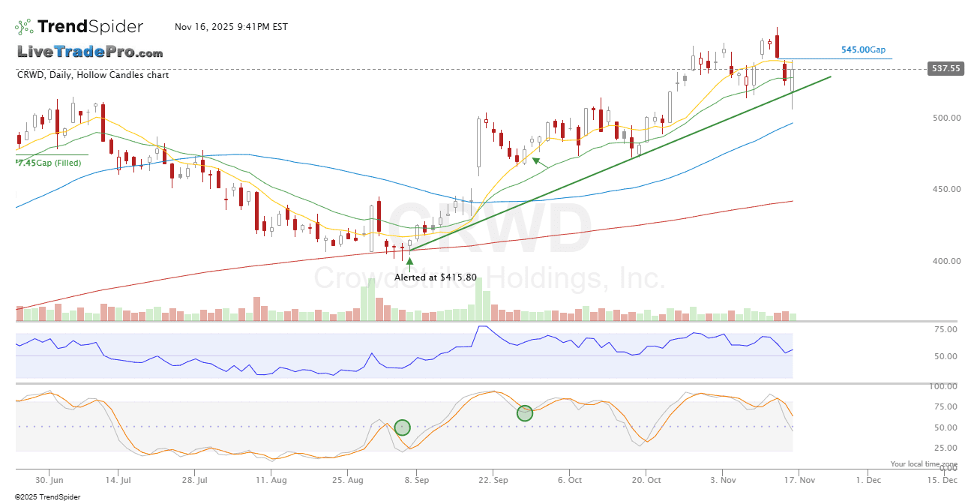Click the green arrow near 22 Sep pullback
The image size is (980, 504).
[x=536, y=160]
